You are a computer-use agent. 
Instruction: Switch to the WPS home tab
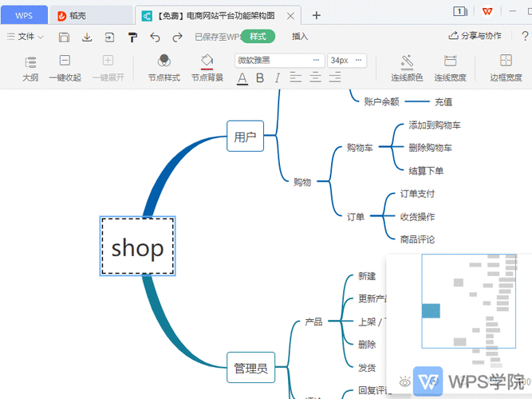(x=24, y=15)
